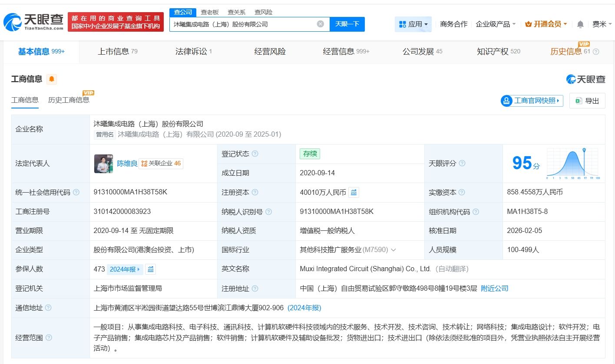Image resolution: width=615 pixels, height=364 pixels.
Task: Click the company name search input field
Action: pyautogui.click(x=243, y=24)
